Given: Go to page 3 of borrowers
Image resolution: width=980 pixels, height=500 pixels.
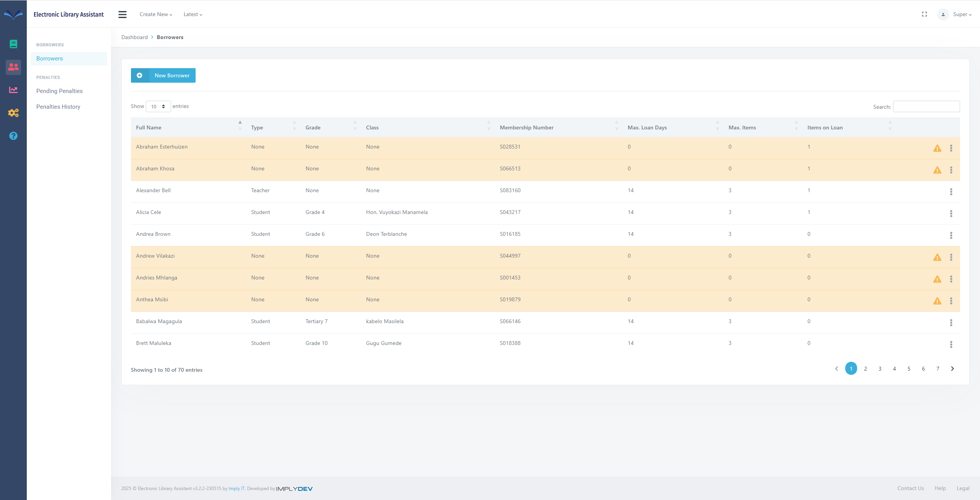Looking at the screenshot, I should tap(880, 369).
